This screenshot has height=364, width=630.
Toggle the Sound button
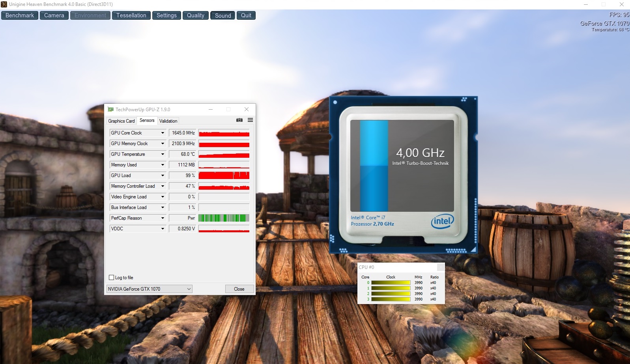pos(223,15)
